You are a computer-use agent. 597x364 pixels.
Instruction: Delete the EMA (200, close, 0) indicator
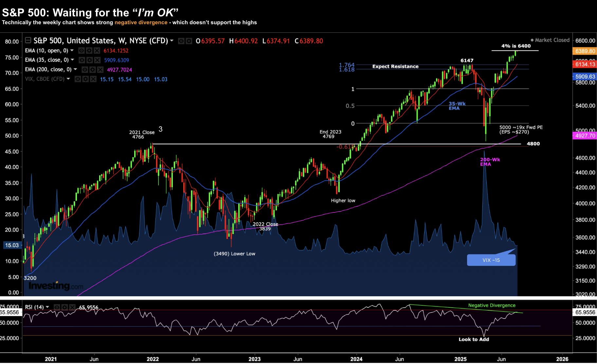click(100, 70)
